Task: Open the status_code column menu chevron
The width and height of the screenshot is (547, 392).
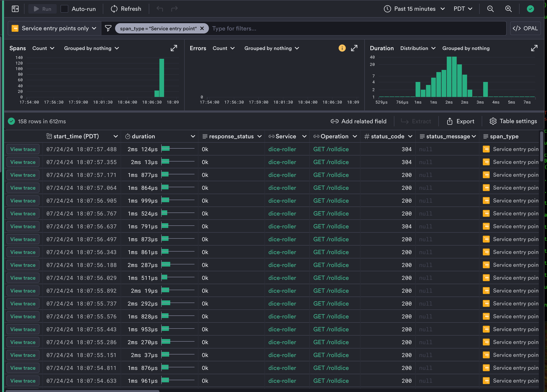Action: point(410,136)
